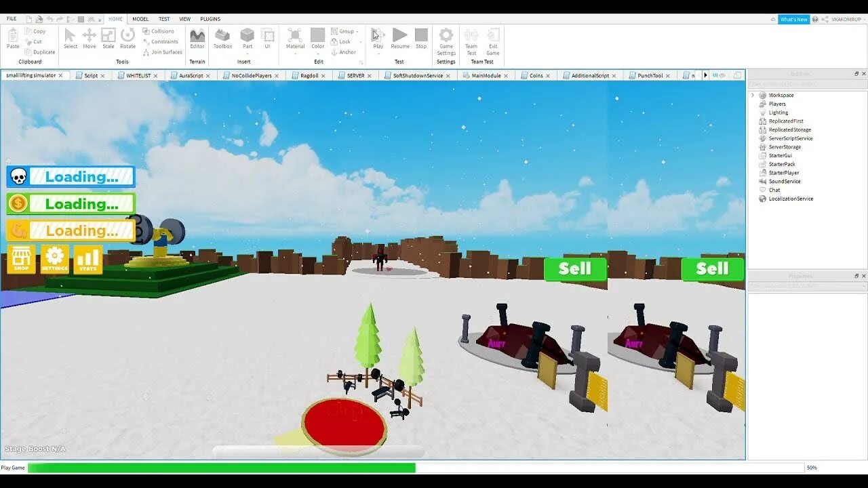Click the muscle strength icon in game HUD
This screenshot has width=868, height=488.
coord(18,230)
